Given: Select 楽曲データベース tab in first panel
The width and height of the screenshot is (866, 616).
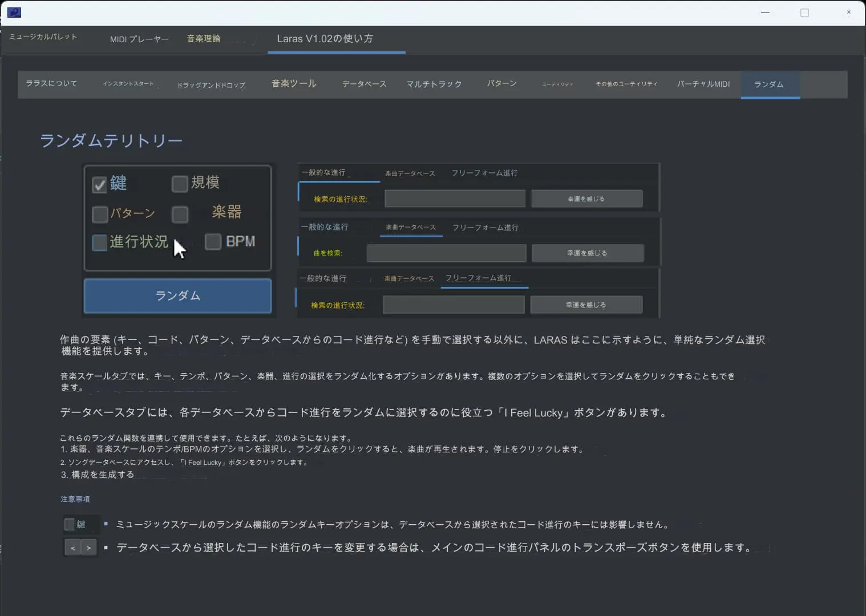Looking at the screenshot, I should (x=410, y=173).
